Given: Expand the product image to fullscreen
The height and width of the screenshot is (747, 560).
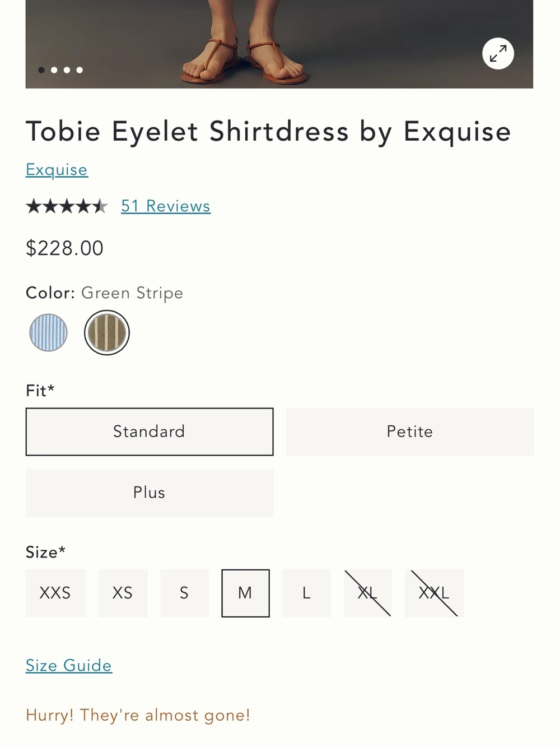Looking at the screenshot, I should coord(498,54).
